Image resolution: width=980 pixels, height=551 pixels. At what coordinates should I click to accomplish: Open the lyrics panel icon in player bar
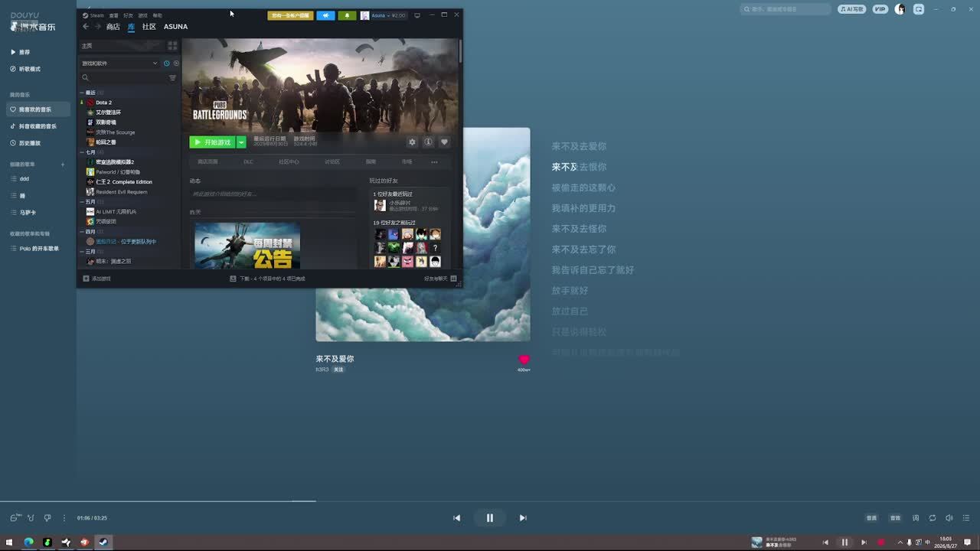pos(915,518)
